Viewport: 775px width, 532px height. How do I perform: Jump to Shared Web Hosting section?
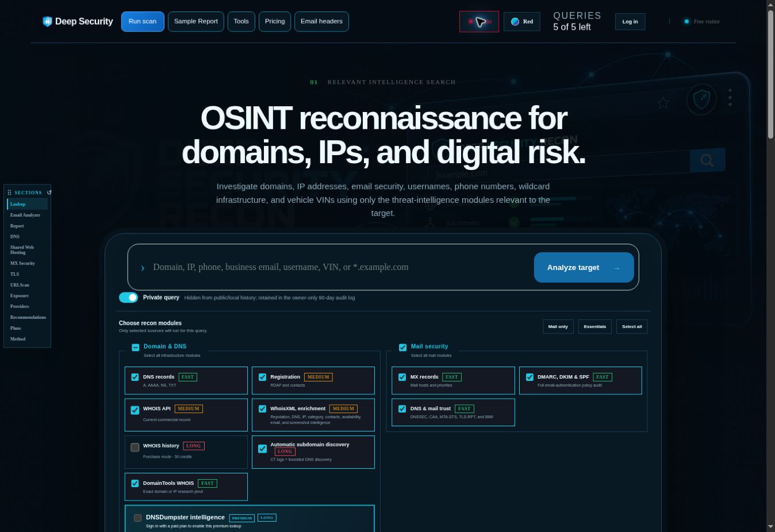click(27, 250)
